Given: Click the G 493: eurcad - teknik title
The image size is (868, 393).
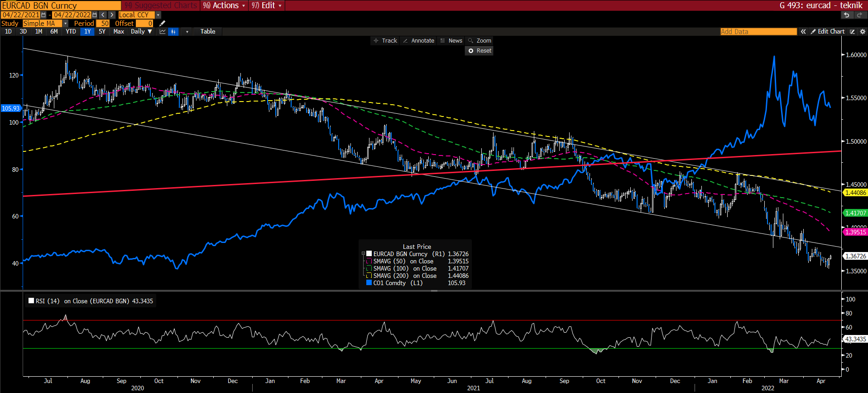Looking at the screenshot, I should (x=820, y=5).
